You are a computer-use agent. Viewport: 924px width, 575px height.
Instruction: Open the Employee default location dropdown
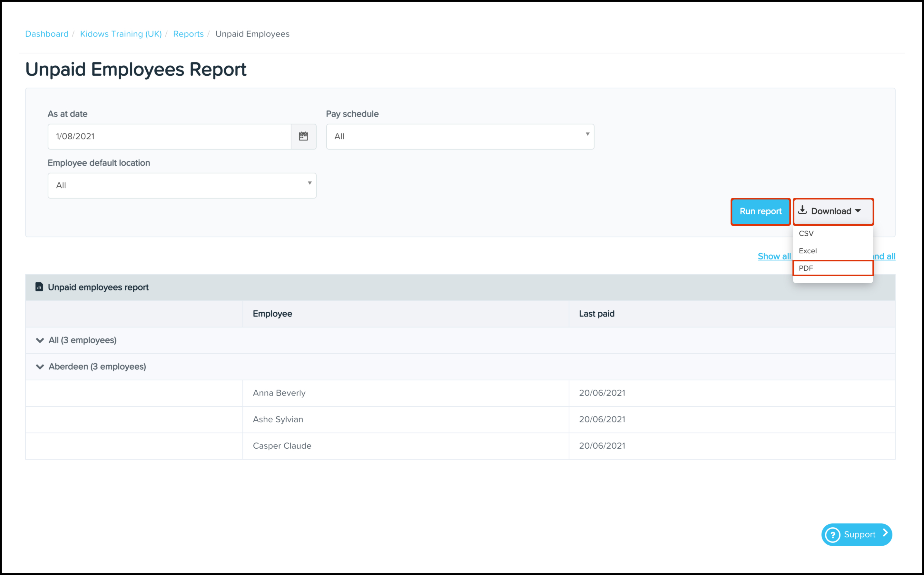pyautogui.click(x=182, y=185)
